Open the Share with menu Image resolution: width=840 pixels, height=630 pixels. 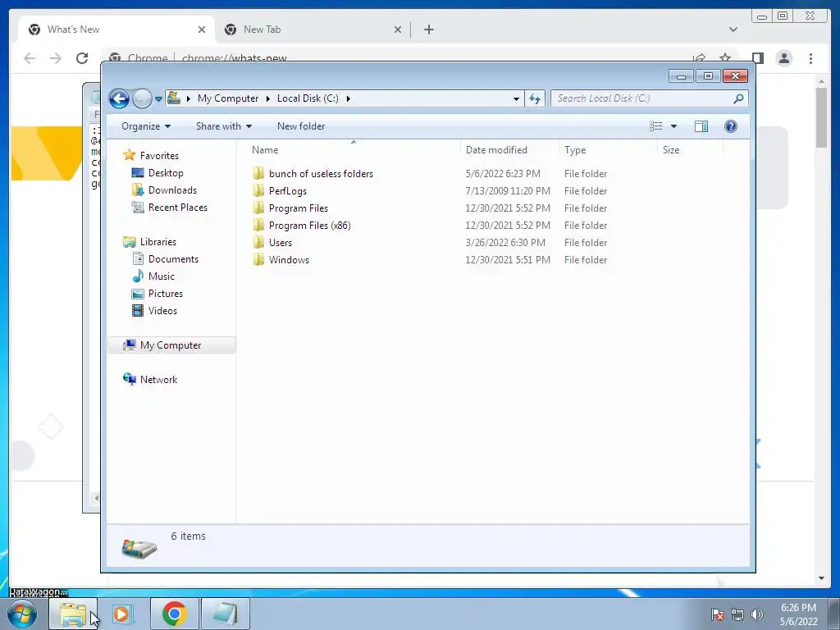point(224,126)
